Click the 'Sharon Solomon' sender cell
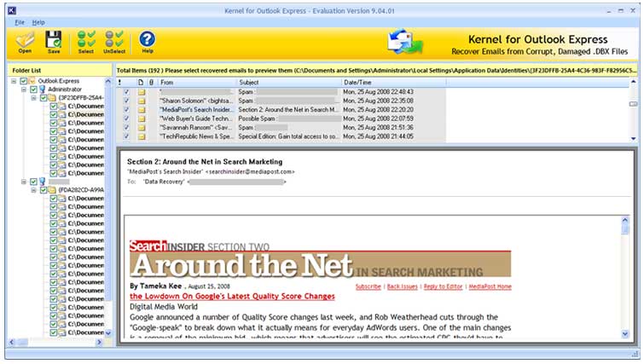Viewport: 644px width, 364px height. [x=197, y=101]
